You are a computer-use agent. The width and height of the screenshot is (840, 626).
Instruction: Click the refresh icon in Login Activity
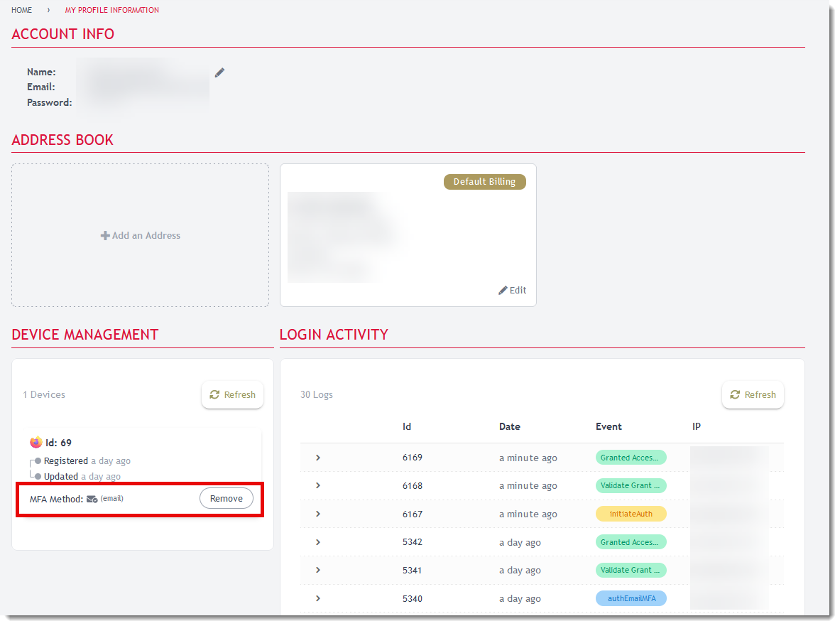click(x=735, y=394)
